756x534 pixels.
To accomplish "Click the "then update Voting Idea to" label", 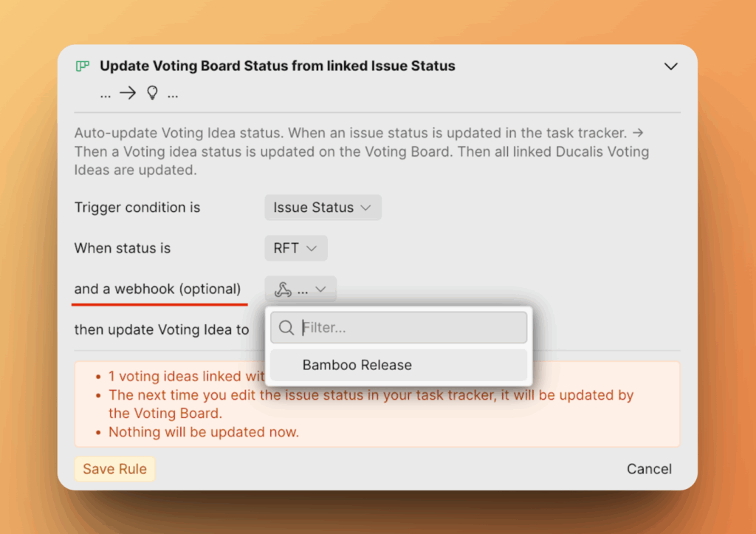I will click(162, 330).
